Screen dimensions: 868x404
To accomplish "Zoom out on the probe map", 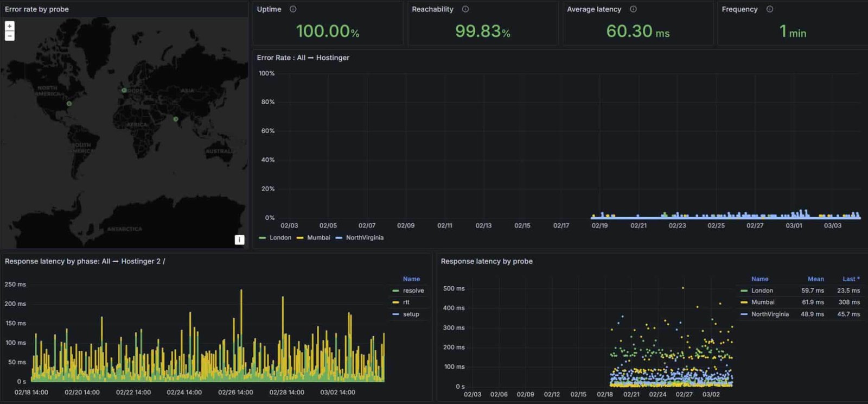I will point(9,36).
